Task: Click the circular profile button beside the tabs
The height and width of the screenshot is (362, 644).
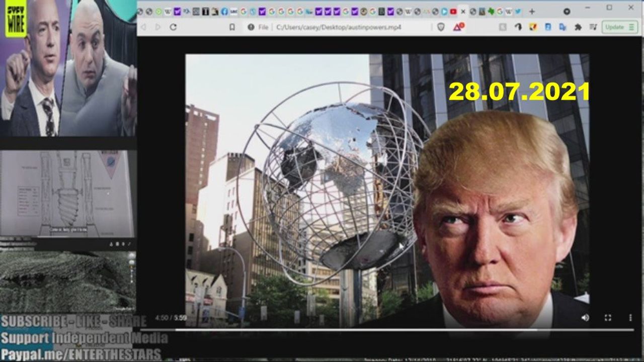Action: pyautogui.click(x=567, y=12)
